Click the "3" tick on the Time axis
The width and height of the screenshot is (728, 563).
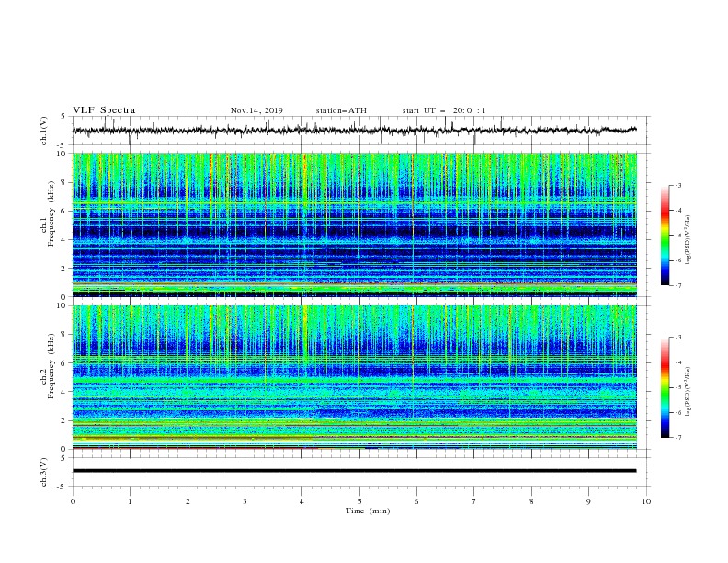tap(245, 501)
